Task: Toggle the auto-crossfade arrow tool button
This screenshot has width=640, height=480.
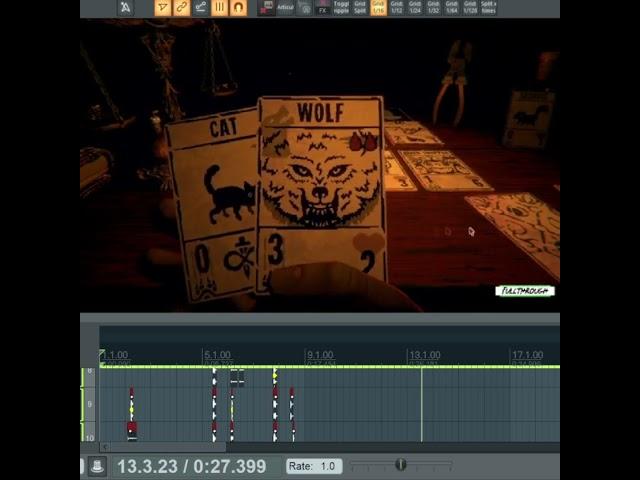Action: (x=162, y=8)
